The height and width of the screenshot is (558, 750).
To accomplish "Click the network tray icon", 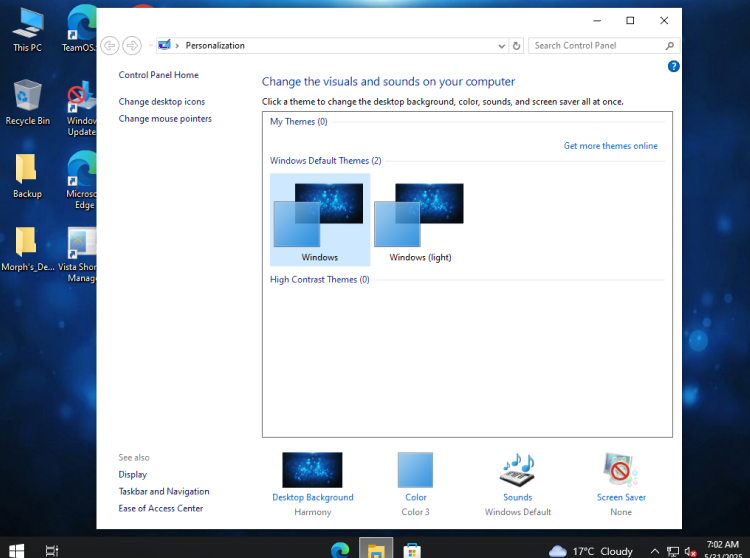I will point(673,551).
